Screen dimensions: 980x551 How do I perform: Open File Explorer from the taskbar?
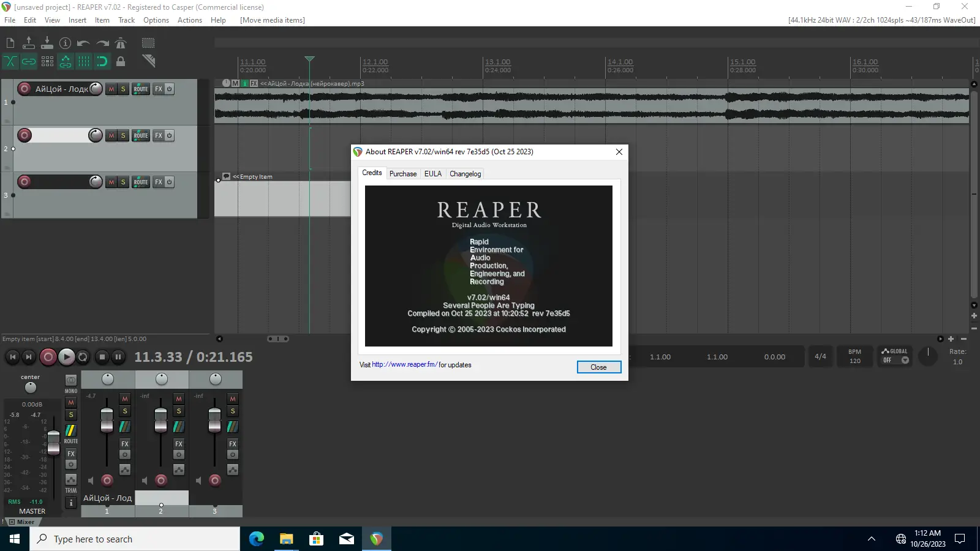click(x=287, y=539)
